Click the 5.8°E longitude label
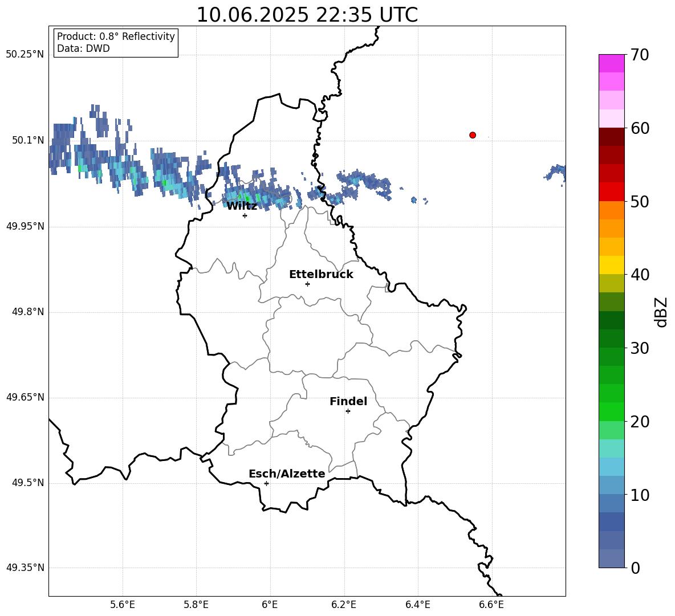Screen dimensions: 675x616 point(196,605)
